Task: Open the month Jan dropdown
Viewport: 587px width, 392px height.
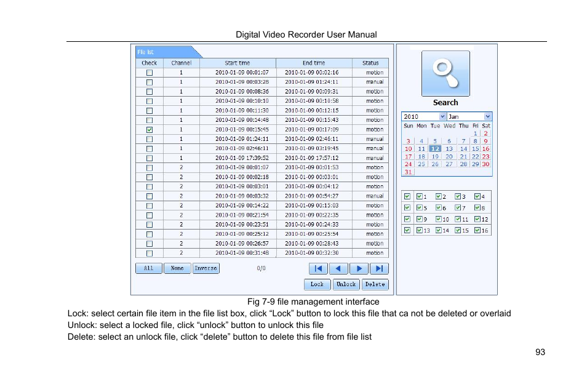Action: [x=487, y=116]
